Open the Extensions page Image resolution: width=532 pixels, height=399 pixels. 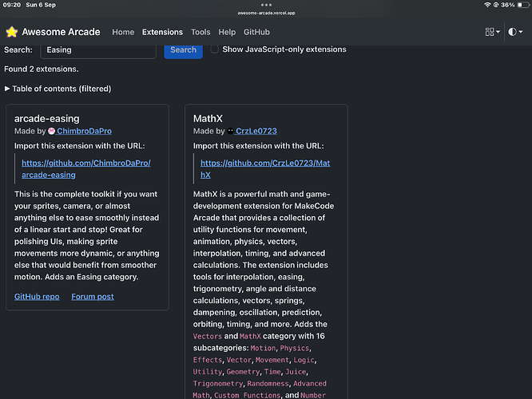[x=162, y=32]
